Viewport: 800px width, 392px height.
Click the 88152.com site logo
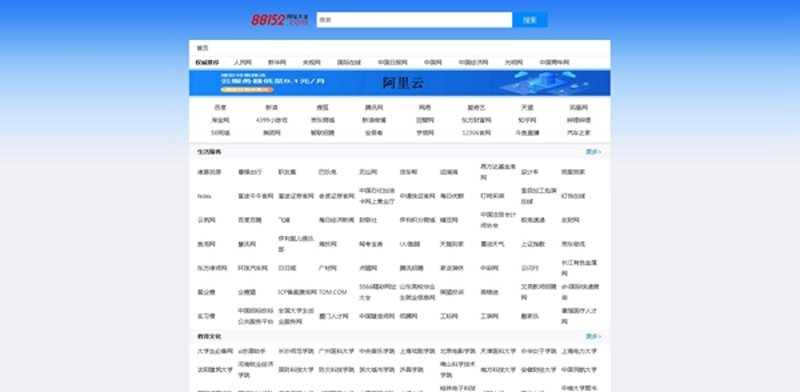(x=280, y=20)
